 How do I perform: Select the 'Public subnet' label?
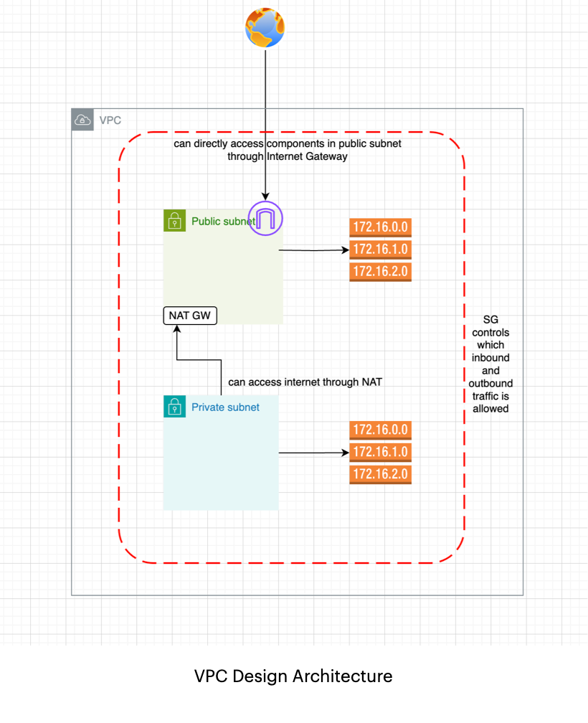click(224, 222)
